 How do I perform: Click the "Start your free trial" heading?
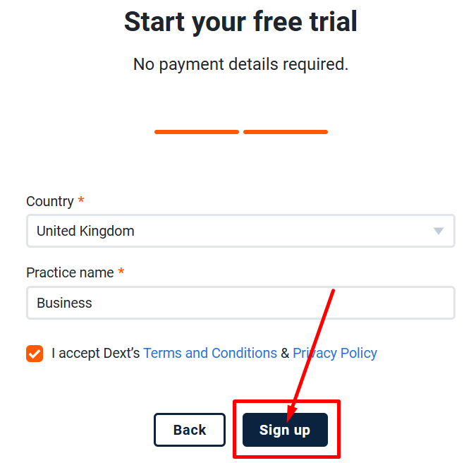(x=240, y=22)
